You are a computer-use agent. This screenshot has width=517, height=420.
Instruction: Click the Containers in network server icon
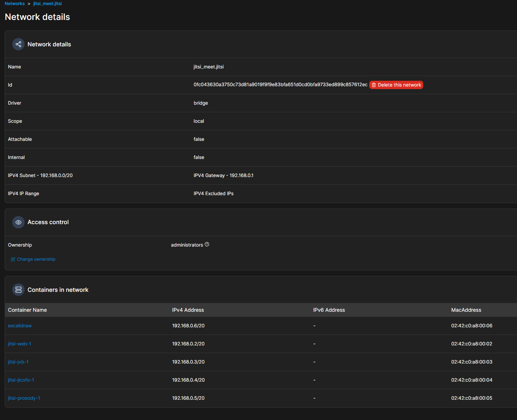(18, 290)
